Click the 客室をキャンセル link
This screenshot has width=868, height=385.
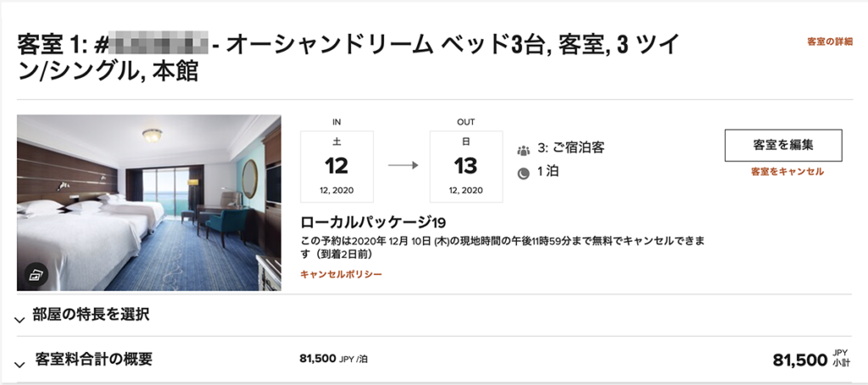pos(787,172)
